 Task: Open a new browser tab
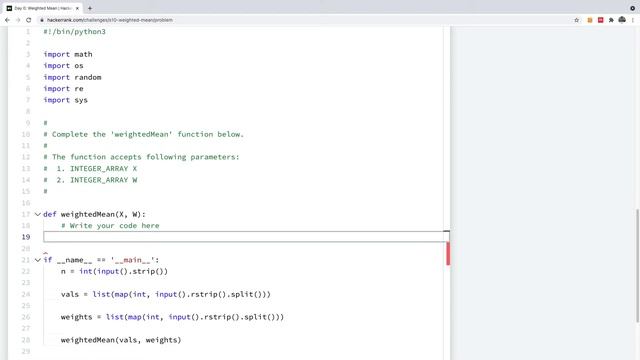tap(90, 8)
